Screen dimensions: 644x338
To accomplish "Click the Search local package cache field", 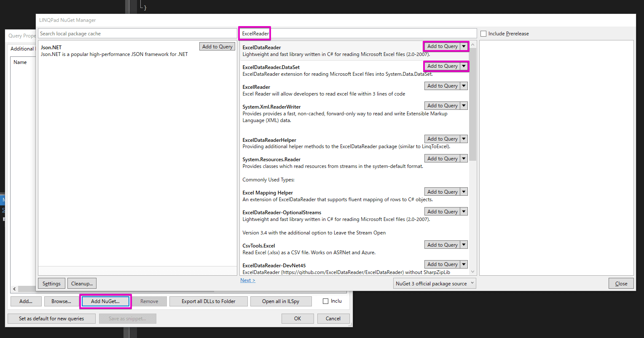I will coord(137,33).
